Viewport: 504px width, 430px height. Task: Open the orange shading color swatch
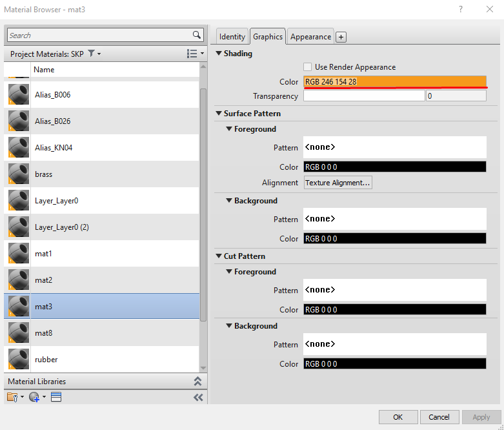pyautogui.click(x=395, y=82)
